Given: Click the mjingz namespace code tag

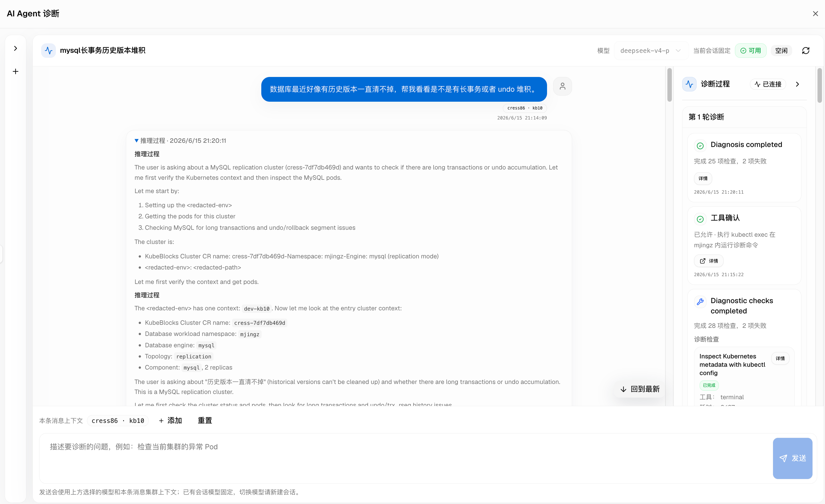Looking at the screenshot, I should (249, 334).
